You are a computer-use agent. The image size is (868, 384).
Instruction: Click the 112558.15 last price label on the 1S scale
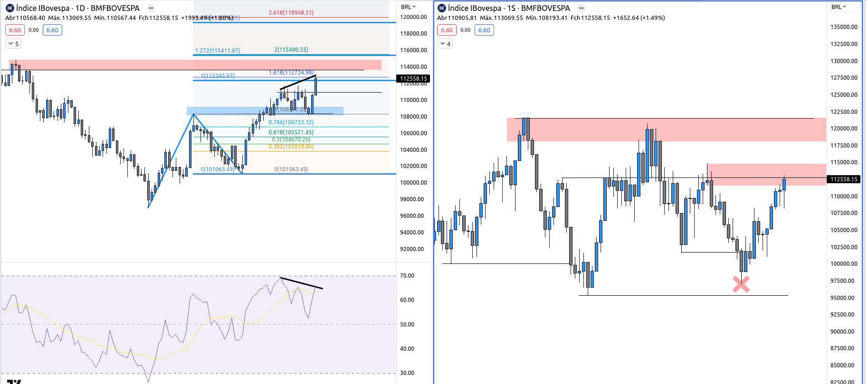[844, 179]
